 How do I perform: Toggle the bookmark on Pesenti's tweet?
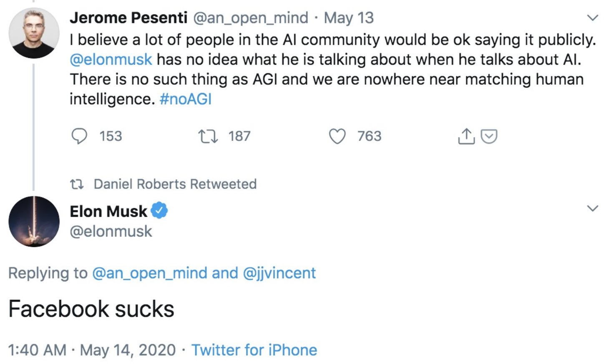click(489, 136)
